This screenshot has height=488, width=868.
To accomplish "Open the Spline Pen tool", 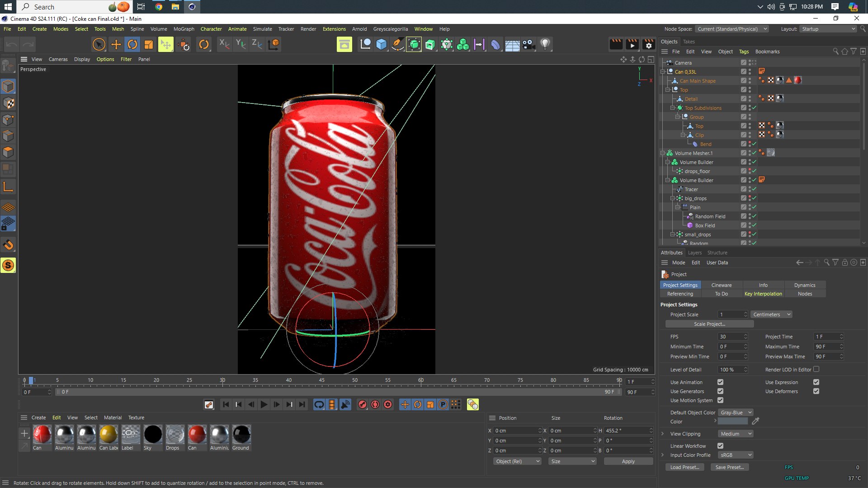I will [397, 44].
